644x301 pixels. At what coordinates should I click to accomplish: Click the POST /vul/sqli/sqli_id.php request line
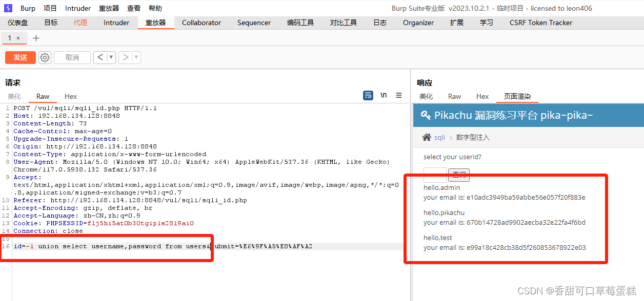click(x=85, y=108)
